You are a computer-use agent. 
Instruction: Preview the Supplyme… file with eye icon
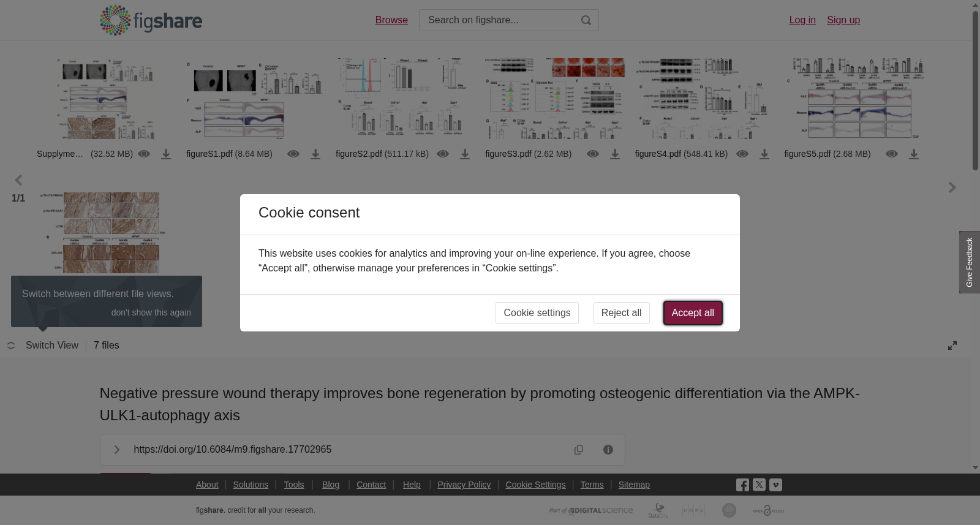coord(144,154)
